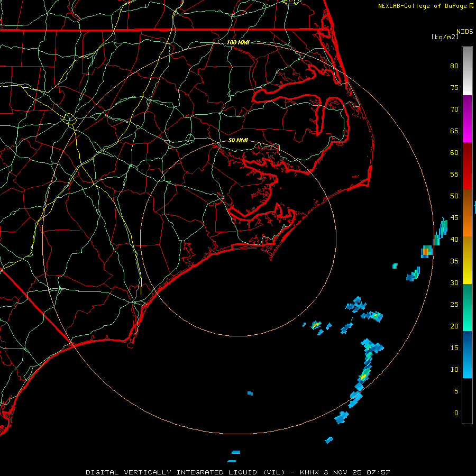This screenshot has height=476, width=476.
Task: Click the black bottom segment of the colorbar
Action: (x=467, y=401)
